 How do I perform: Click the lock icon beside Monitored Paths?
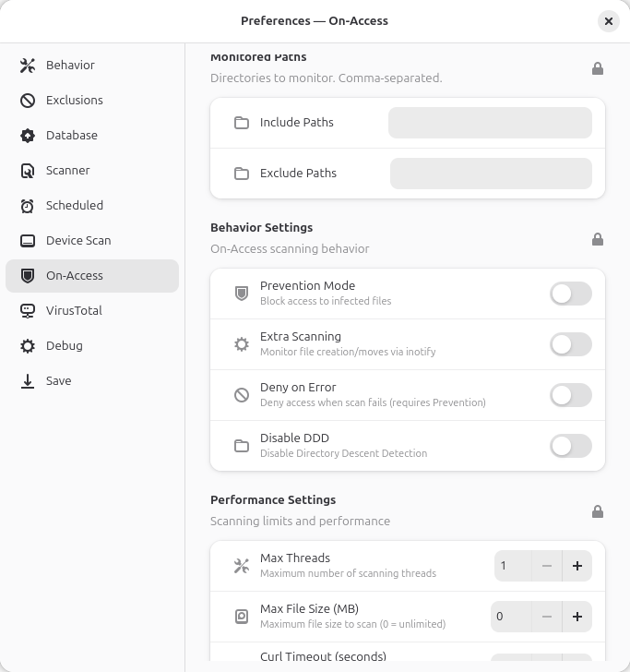pos(598,68)
